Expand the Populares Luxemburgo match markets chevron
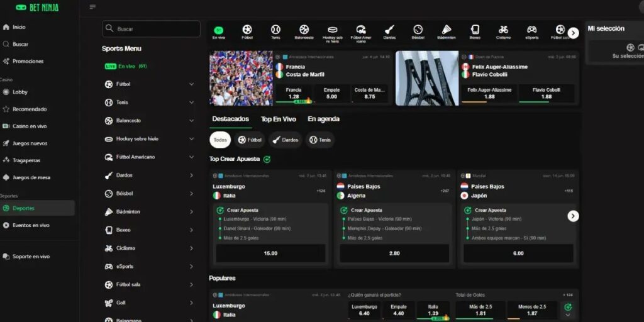The image size is (644, 322). point(568,315)
